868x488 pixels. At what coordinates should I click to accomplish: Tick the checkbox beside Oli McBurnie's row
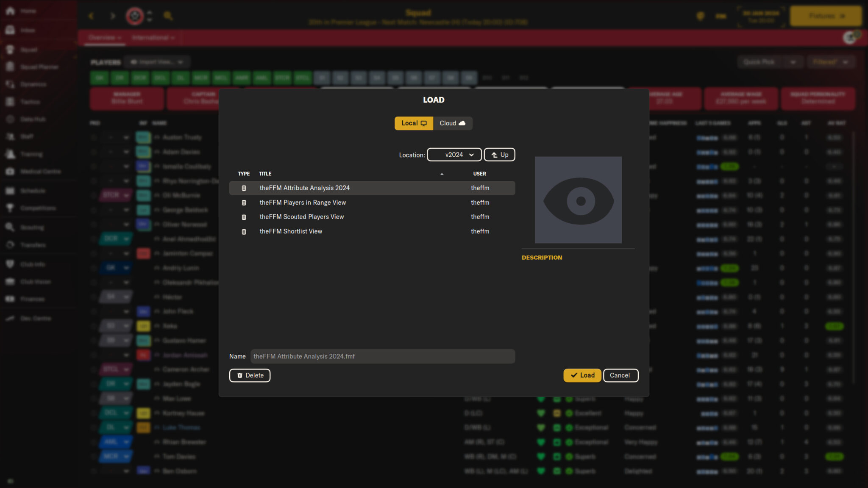[94, 195]
